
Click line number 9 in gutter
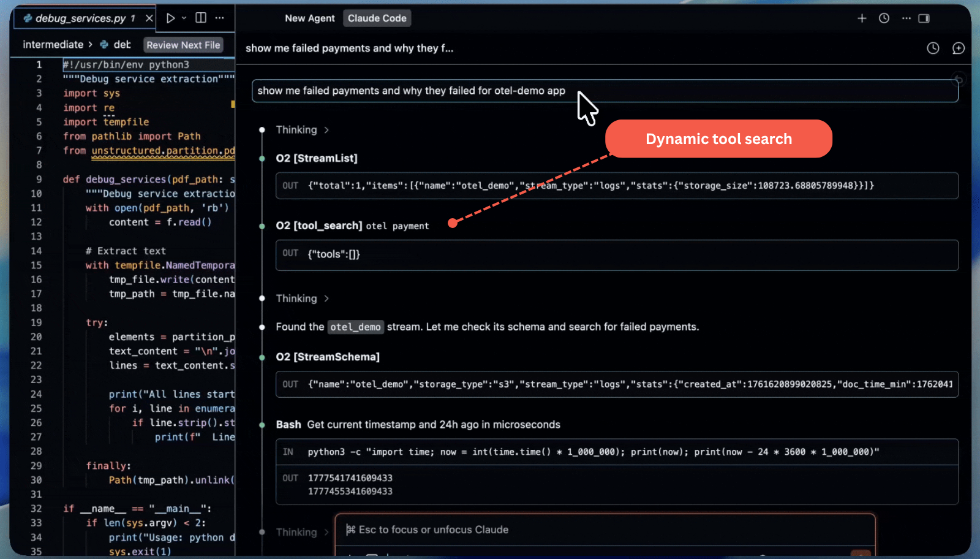[x=39, y=179]
